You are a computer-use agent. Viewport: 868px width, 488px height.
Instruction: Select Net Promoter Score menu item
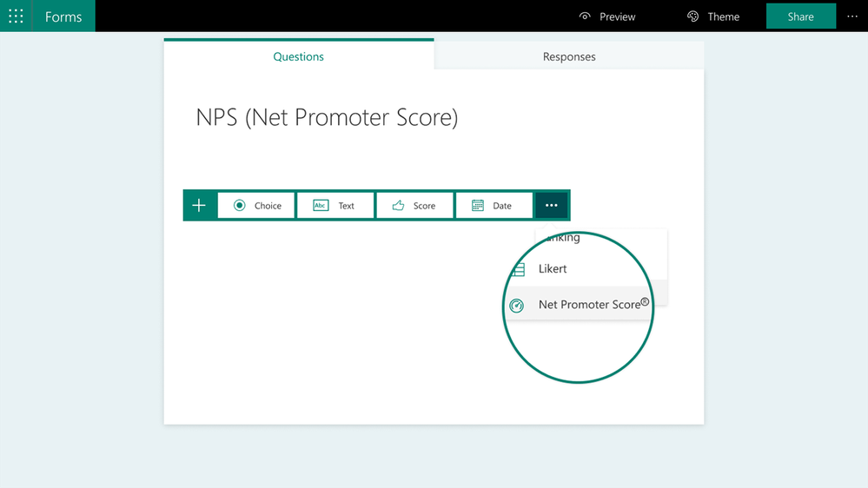point(579,304)
